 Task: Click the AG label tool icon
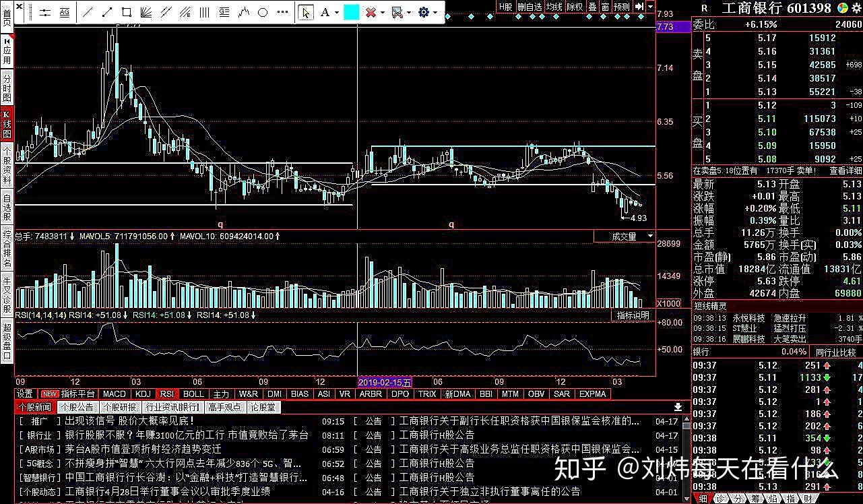point(65,12)
